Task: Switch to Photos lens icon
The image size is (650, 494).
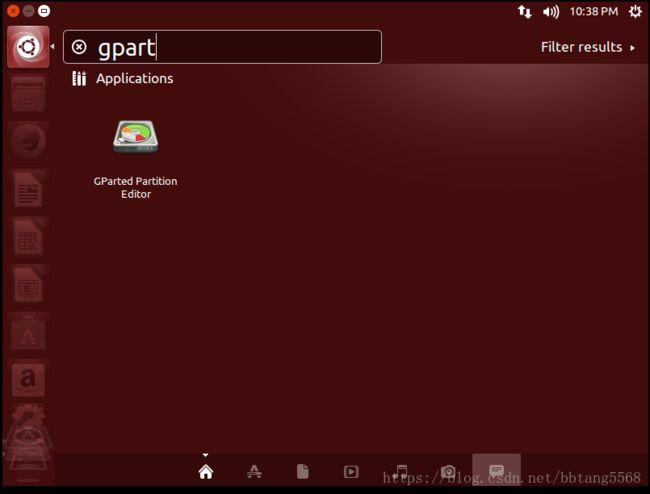Action: [448, 471]
